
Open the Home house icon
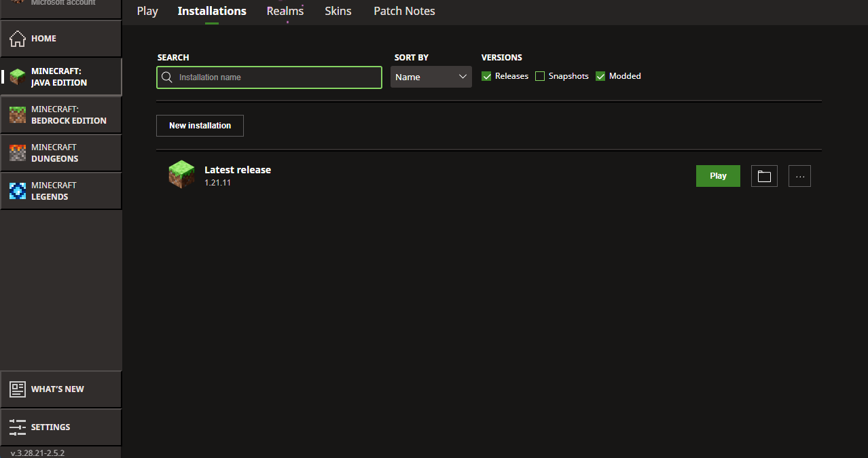click(x=18, y=39)
